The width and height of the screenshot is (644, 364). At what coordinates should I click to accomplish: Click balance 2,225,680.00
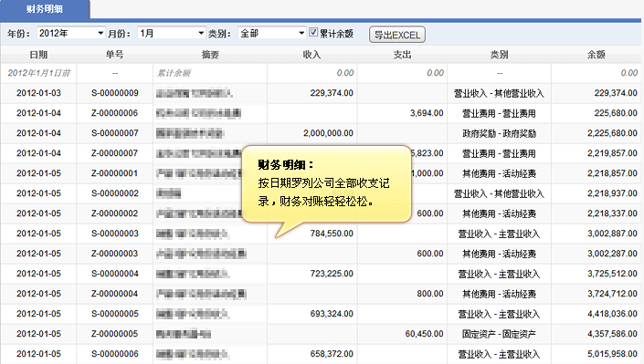[612, 133]
